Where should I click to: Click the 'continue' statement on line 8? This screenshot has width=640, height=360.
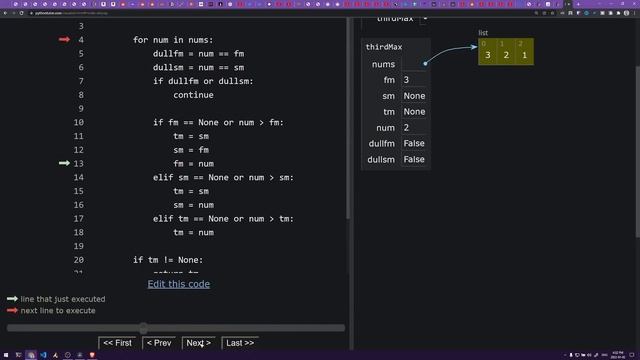point(193,95)
